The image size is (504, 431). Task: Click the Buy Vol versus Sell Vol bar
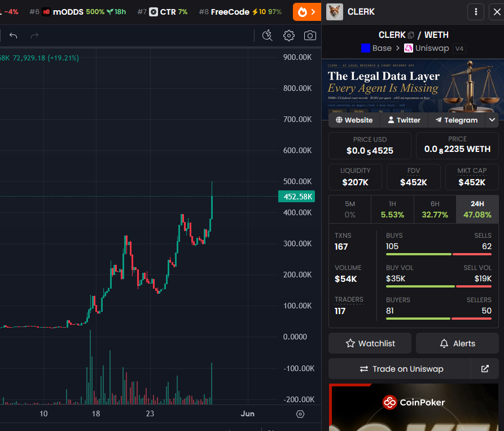pyautogui.click(x=439, y=286)
